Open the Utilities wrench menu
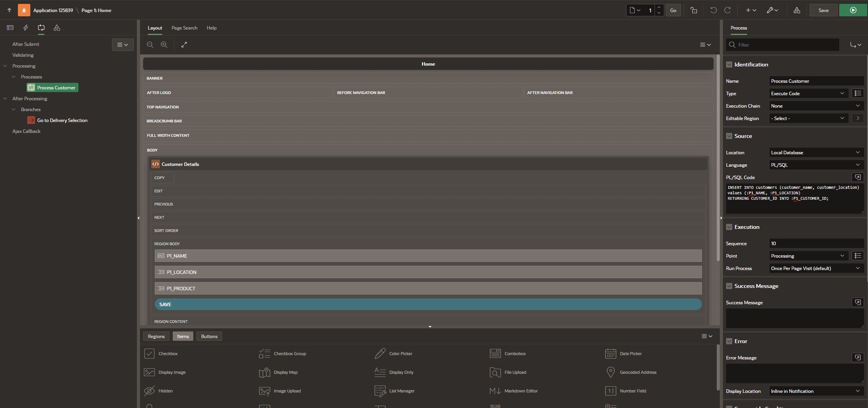Image resolution: width=868 pixels, height=408 pixels. 772,10
